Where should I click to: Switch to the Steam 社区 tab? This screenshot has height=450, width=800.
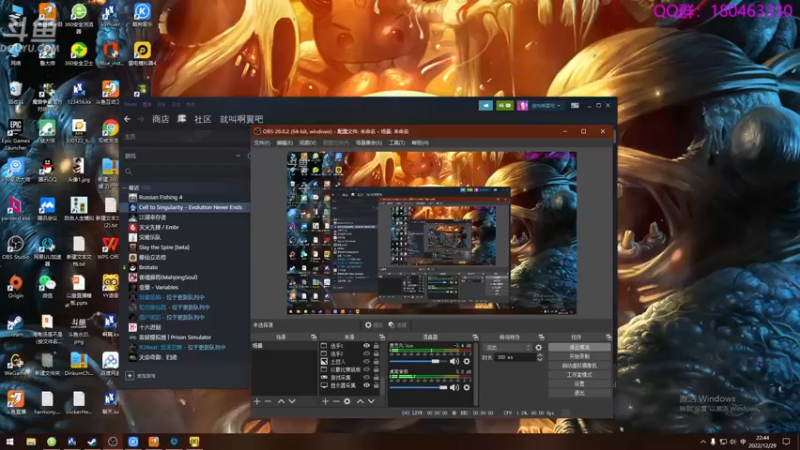(x=203, y=119)
